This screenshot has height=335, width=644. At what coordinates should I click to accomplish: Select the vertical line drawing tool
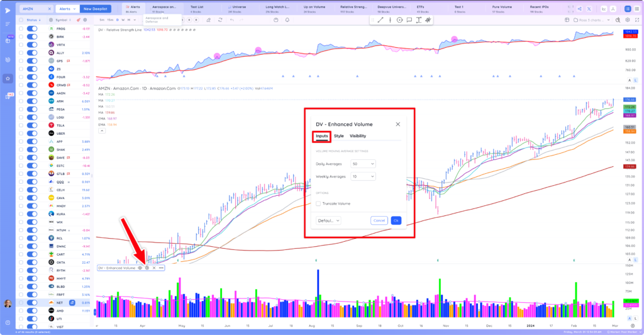coord(390,20)
